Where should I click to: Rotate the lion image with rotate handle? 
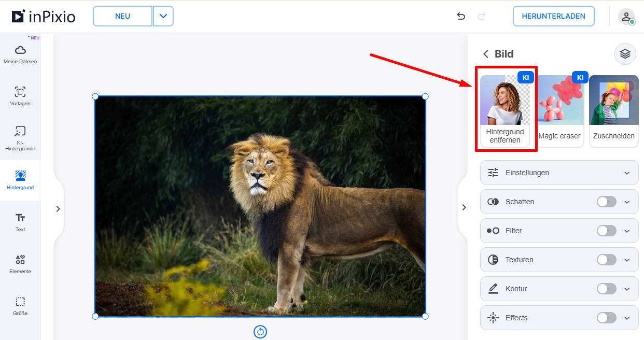260,332
